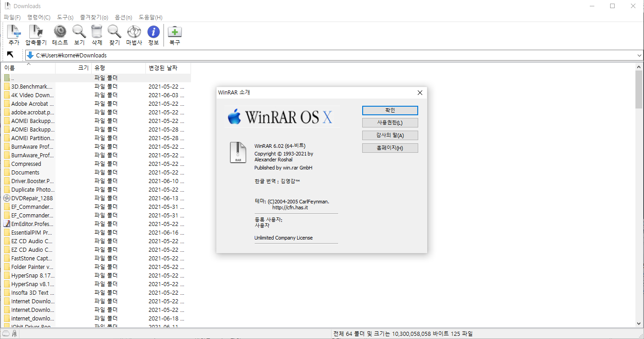Screen dimensions: 644x339
Task: Open the 도구(s) menu
Action: click(x=65, y=17)
